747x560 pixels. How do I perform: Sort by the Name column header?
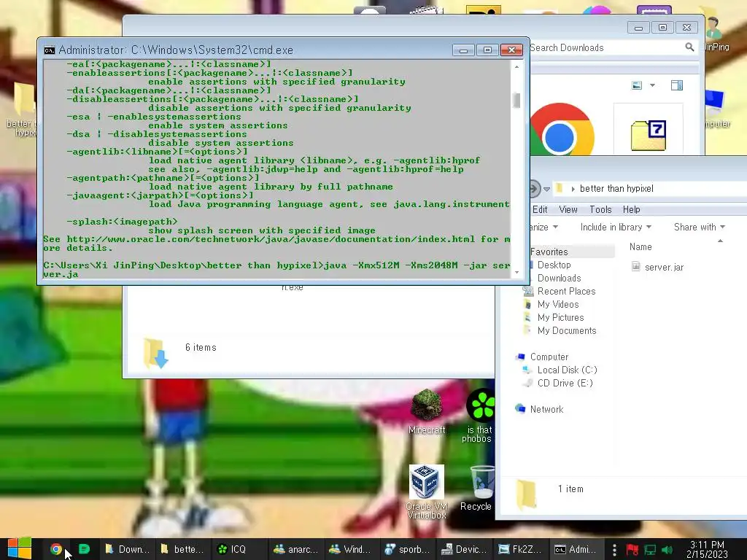coord(640,246)
